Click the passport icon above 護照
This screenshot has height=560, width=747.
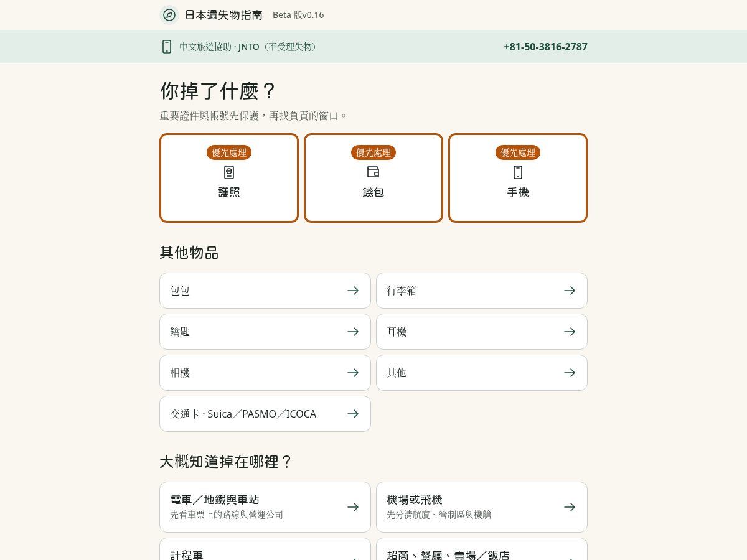(229, 172)
